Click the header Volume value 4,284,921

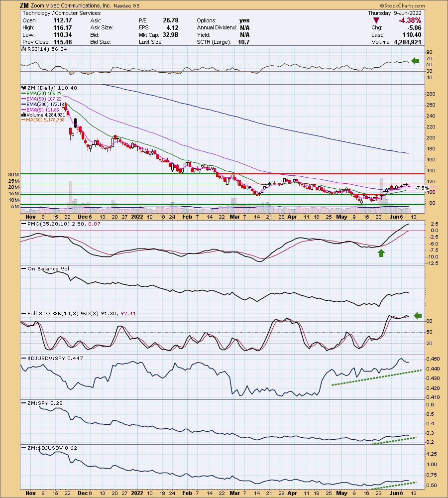408,42
